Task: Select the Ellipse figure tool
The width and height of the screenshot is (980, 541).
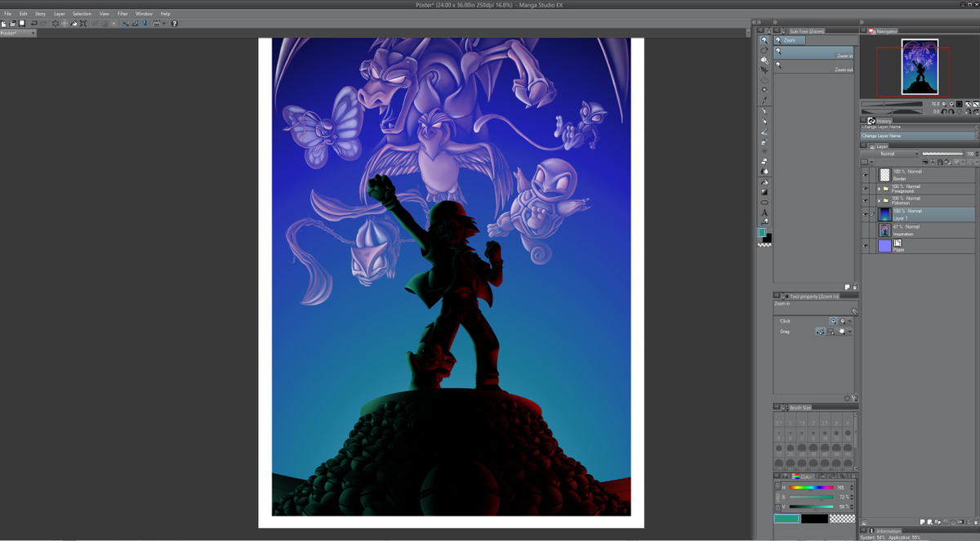Action: coord(764,202)
